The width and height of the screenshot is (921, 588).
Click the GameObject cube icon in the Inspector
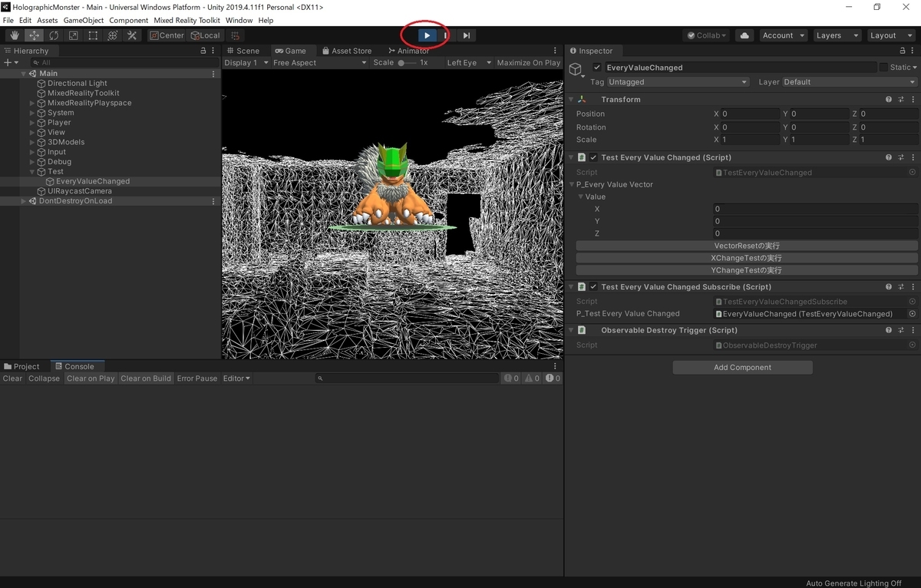click(x=576, y=70)
